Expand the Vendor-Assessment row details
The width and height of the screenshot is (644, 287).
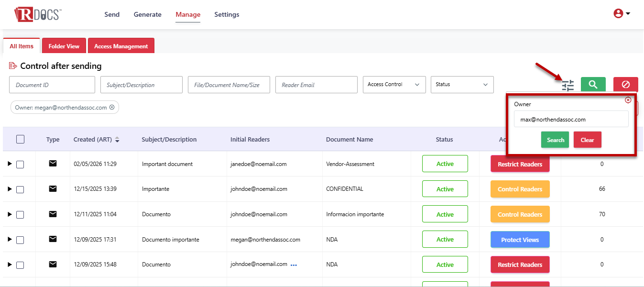tap(9, 164)
